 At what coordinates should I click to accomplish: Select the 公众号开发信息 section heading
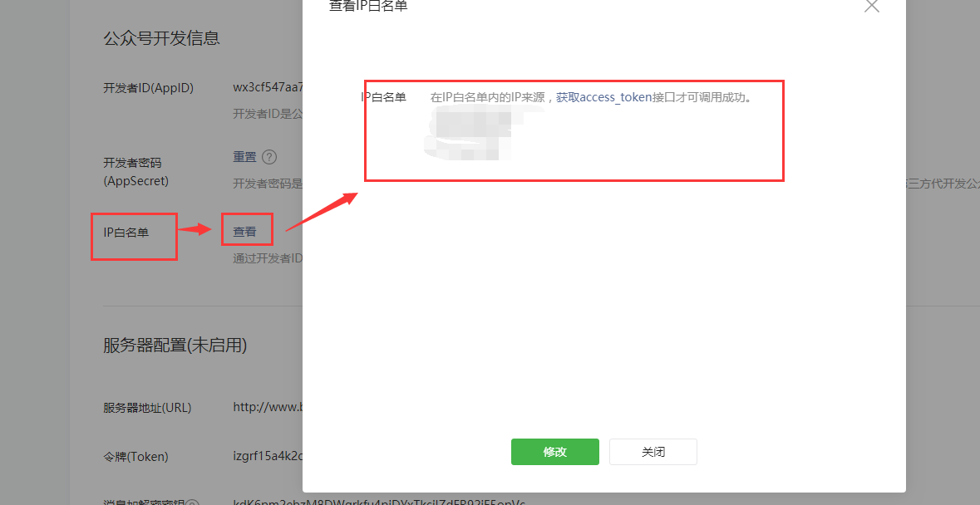click(161, 38)
